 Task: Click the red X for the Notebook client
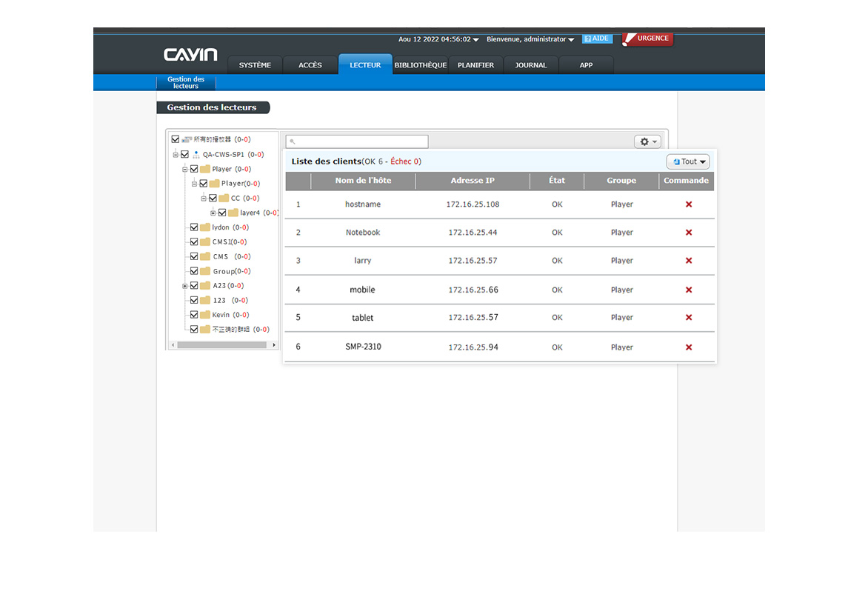tap(689, 233)
